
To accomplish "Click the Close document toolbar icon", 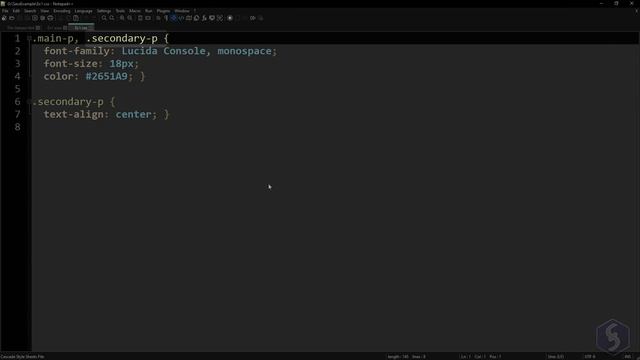I will pyautogui.click(x=35, y=18).
